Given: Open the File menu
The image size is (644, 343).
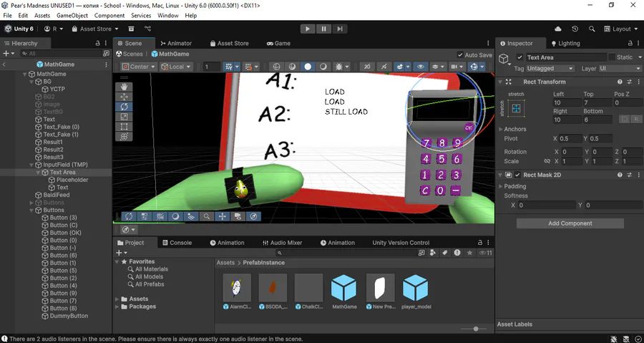Looking at the screenshot, I should (7, 16).
